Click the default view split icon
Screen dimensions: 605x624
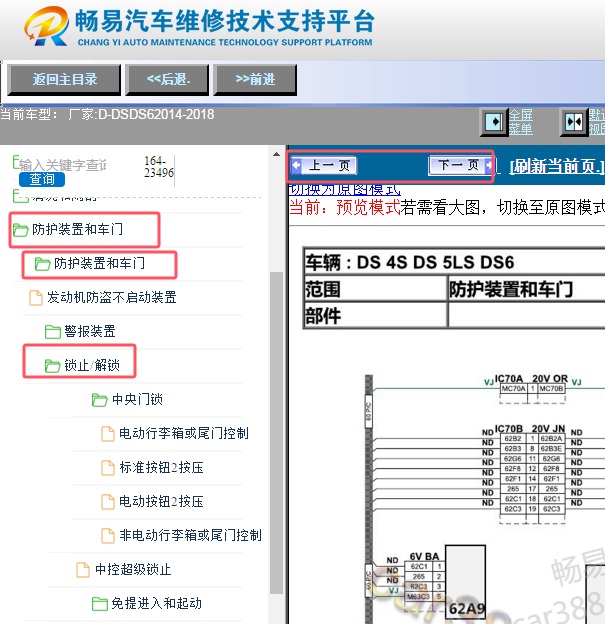tap(574, 121)
